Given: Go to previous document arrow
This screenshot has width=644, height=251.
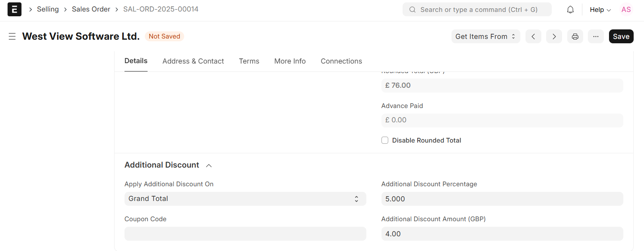Looking at the screenshot, I should coord(533,37).
